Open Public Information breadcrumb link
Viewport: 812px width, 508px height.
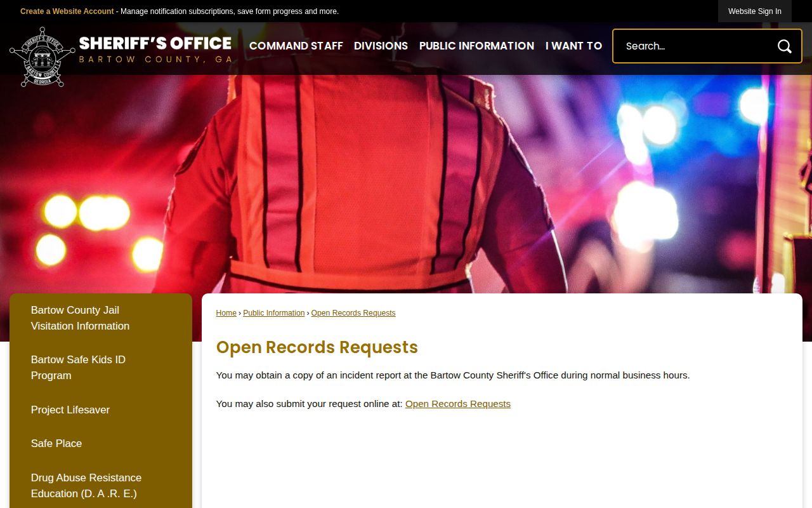[274, 313]
